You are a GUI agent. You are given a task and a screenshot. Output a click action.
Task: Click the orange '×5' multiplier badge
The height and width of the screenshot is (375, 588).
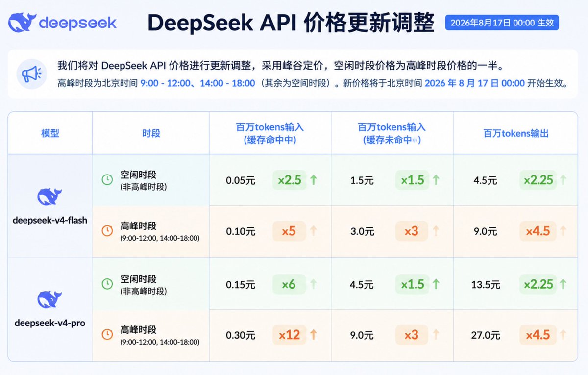[x=289, y=231]
